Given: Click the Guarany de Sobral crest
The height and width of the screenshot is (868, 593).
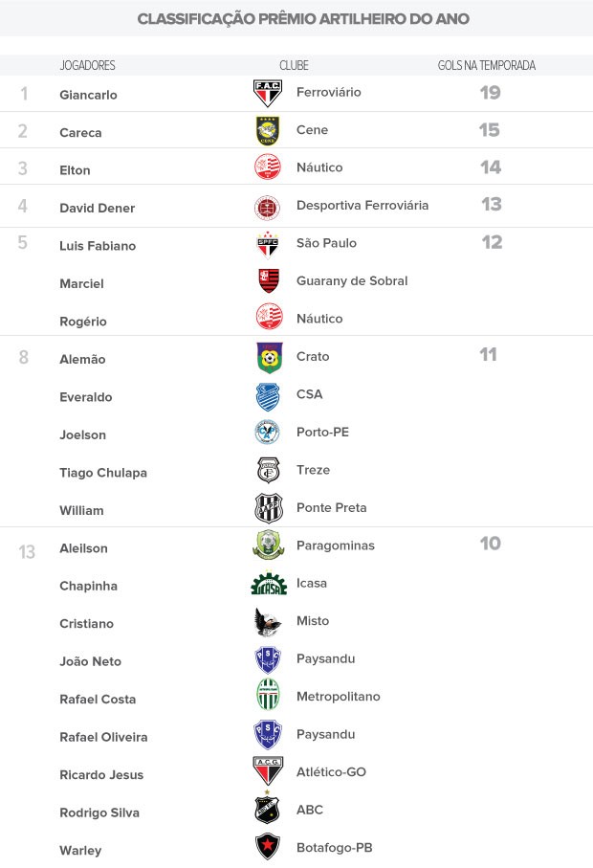Looking at the screenshot, I should 269,281.
